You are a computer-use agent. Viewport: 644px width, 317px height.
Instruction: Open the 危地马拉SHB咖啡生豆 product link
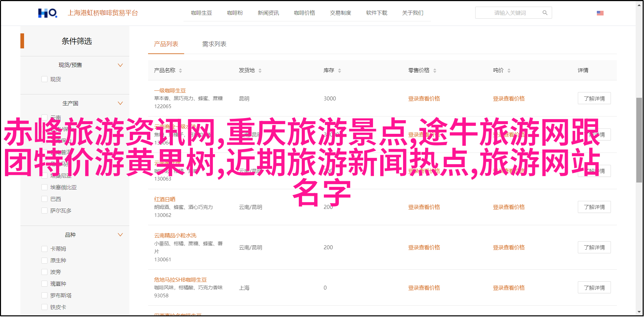pyautogui.click(x=180, y=280)
